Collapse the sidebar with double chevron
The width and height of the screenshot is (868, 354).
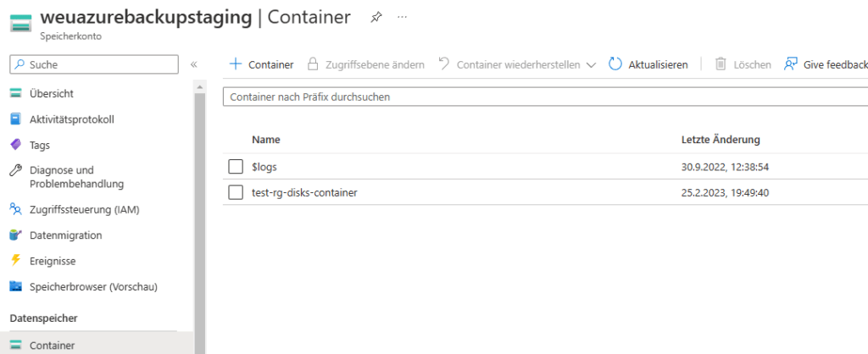[194, 64]
